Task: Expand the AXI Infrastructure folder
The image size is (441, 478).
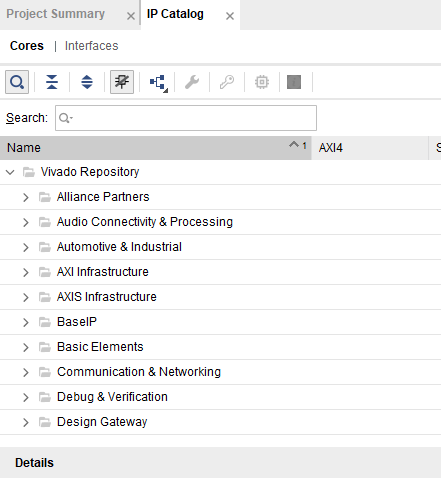Action: coord(26,272)
